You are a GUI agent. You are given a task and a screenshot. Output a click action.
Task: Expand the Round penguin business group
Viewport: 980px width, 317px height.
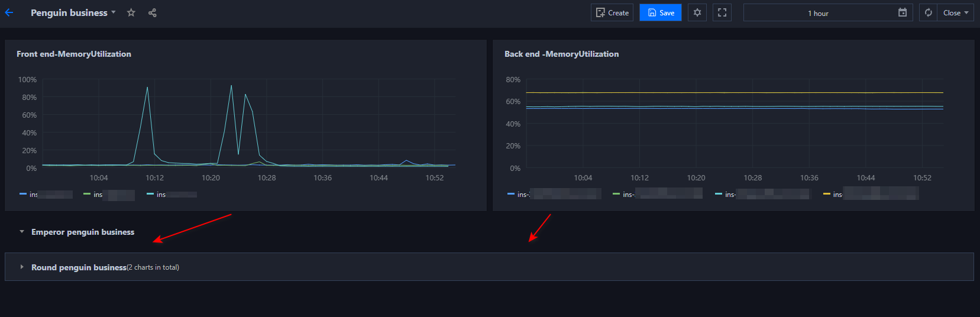point(22,267)
